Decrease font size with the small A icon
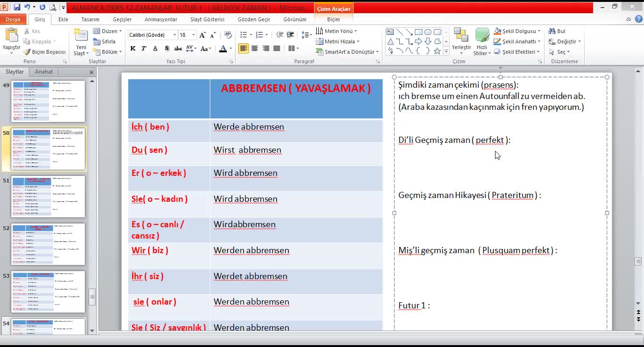644x347 pixels. [213, 35]
